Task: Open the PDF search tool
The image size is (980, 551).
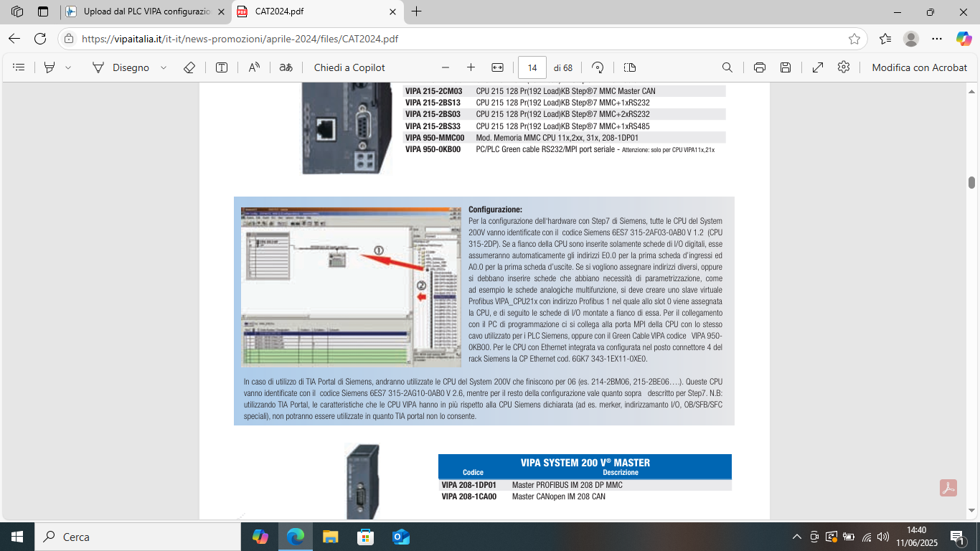Action: (x=727, y=67)
